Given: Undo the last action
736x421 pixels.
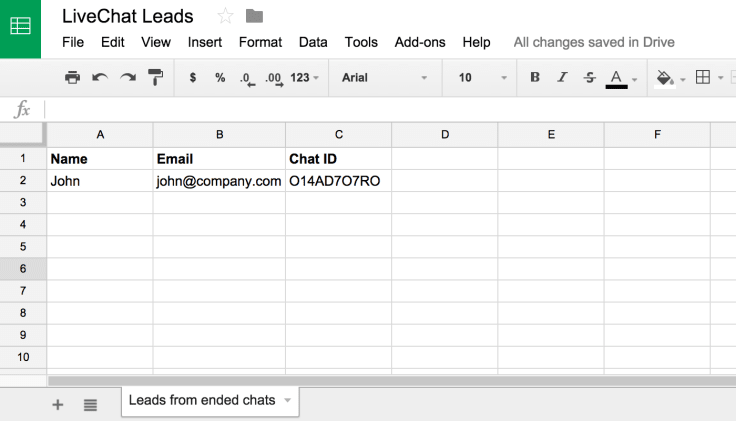Looking at the screenshot, I should tap(100, 77).
